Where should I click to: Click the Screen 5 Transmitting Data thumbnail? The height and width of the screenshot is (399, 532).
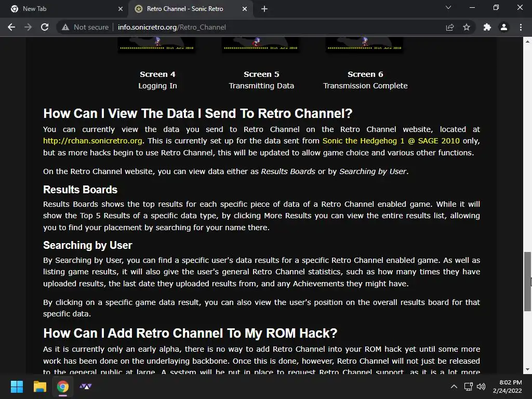pyautogui.click(x=261, y=45)
